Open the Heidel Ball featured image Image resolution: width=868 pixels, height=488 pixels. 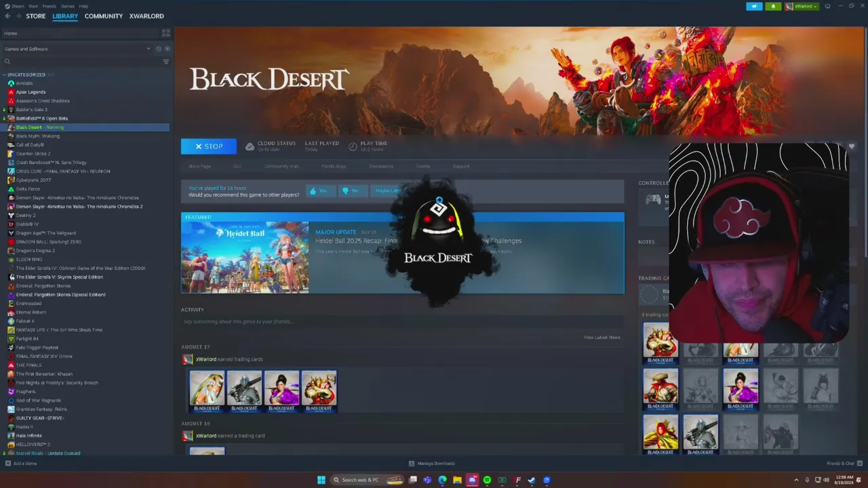click(x=245, y=258)
